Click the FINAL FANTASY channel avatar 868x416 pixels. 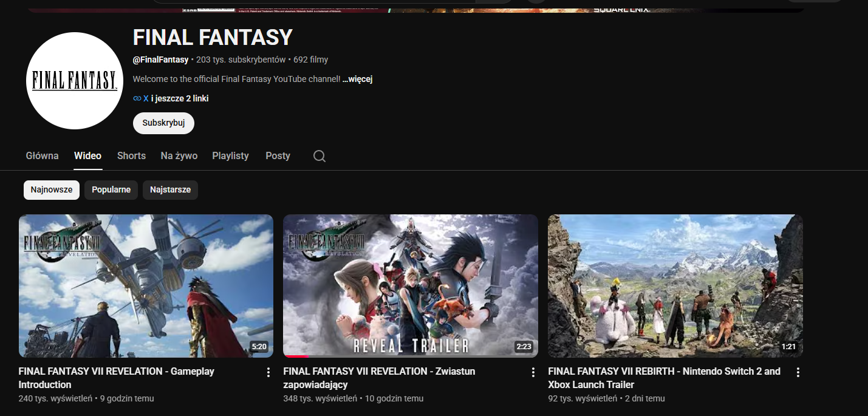(x=75, y=81)
